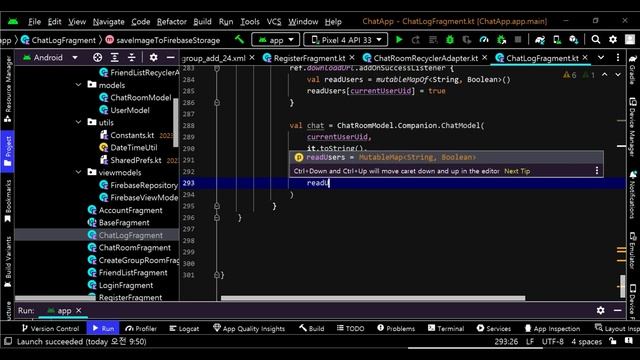640x360 pixels.
Task: Open IDE settings gear in main toolbar
Action: (x=613, y=40)
